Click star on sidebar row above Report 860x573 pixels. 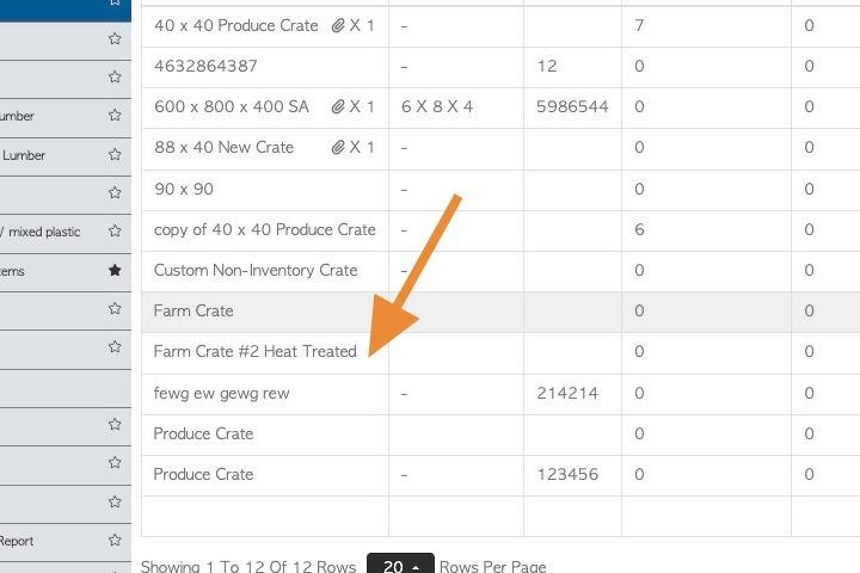[x=115, y=502]
